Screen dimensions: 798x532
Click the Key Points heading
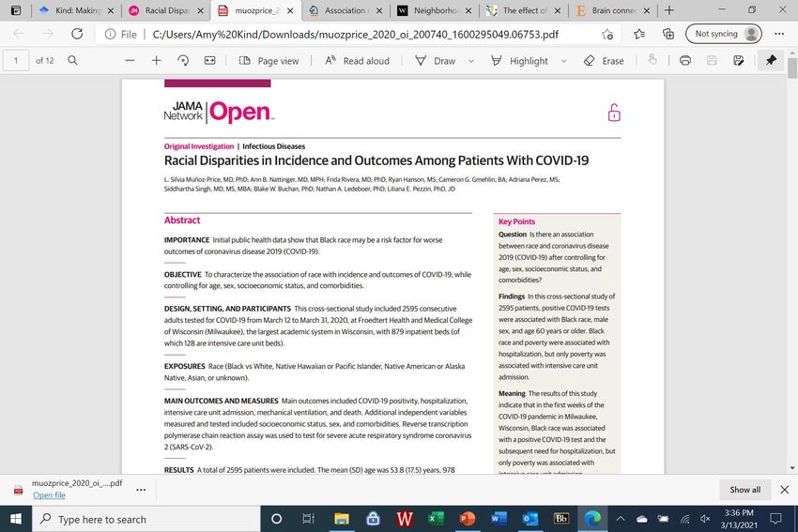pyautogui.click(x=516, y=221)
